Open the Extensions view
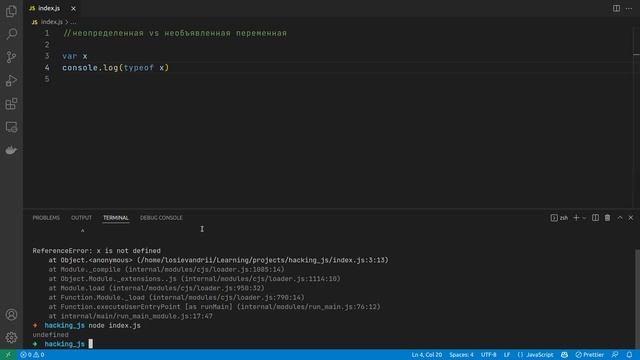The image size is (640, 360). (11, 104)
